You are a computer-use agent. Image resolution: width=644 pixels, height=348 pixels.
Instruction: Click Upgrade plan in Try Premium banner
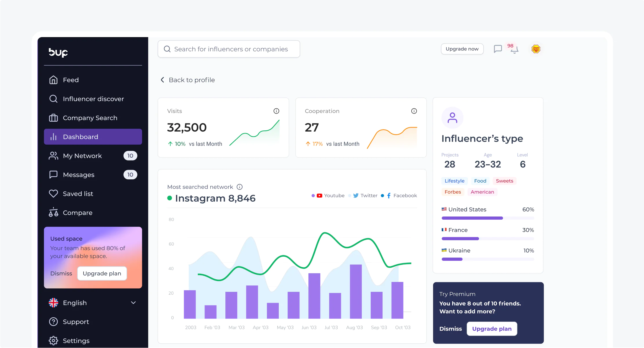(492, 329)
